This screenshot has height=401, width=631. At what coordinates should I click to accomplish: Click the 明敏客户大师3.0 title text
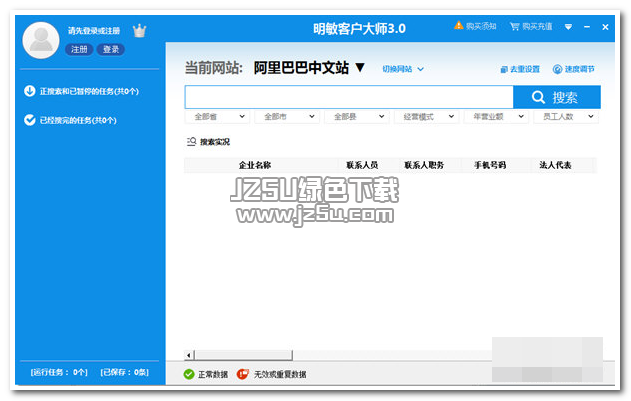[x=359, y=29]
